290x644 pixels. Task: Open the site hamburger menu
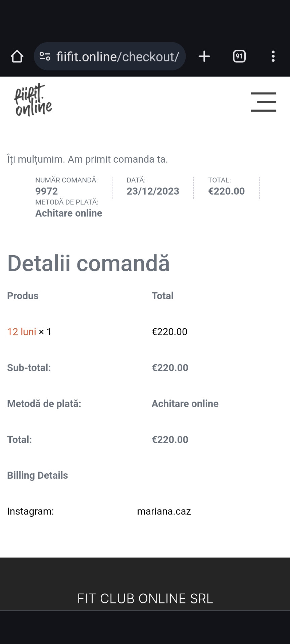point(263,102)
